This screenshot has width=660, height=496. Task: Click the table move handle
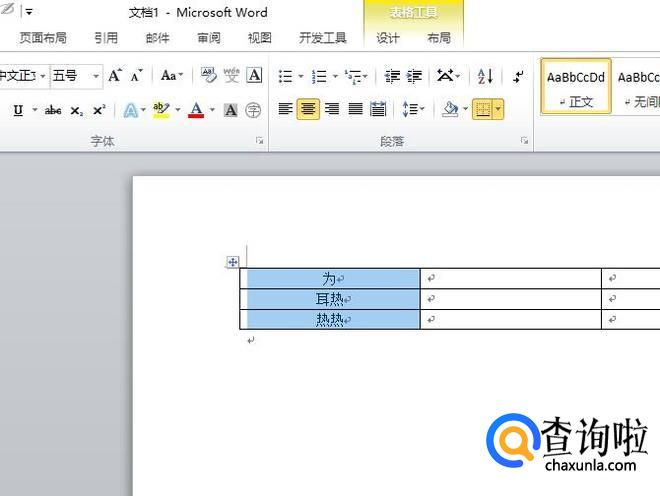coord(232,262)
